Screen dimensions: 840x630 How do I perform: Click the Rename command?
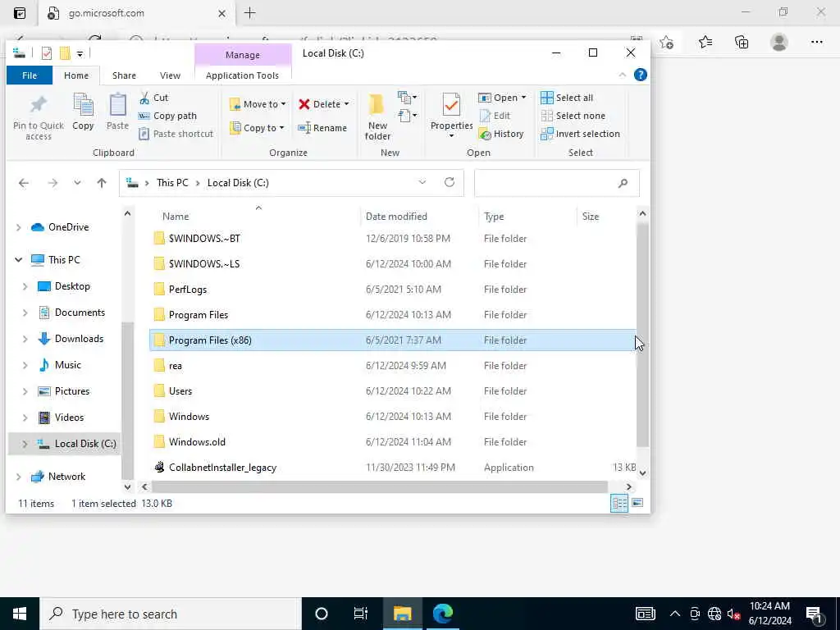pos(322,128)
